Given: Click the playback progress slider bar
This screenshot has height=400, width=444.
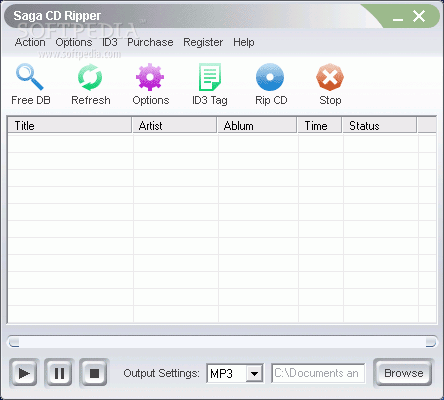Looking at the screenshot, I should pos(222,342).
